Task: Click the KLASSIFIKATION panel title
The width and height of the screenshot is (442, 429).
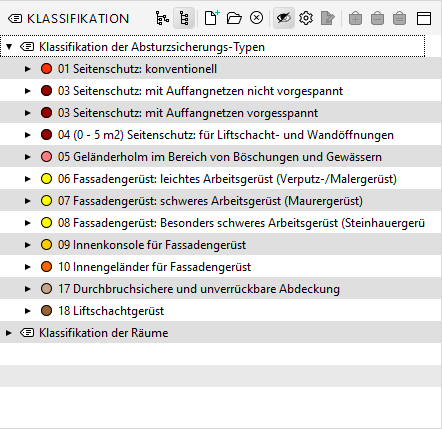Action: (78, 19)
